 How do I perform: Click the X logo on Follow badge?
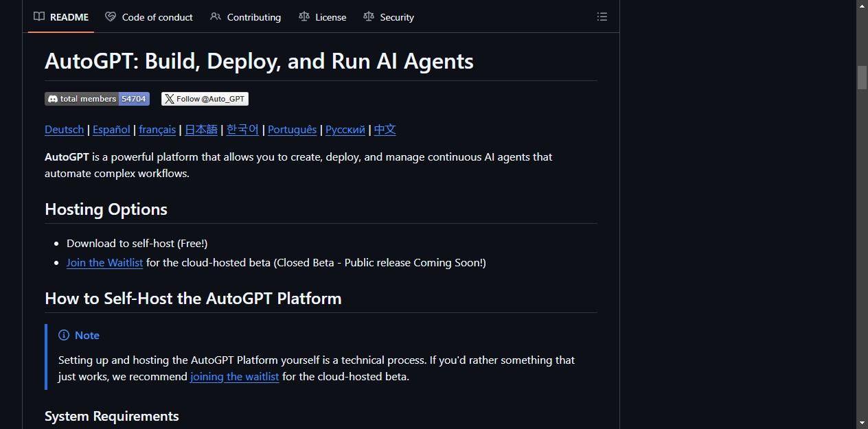[169, 99]
